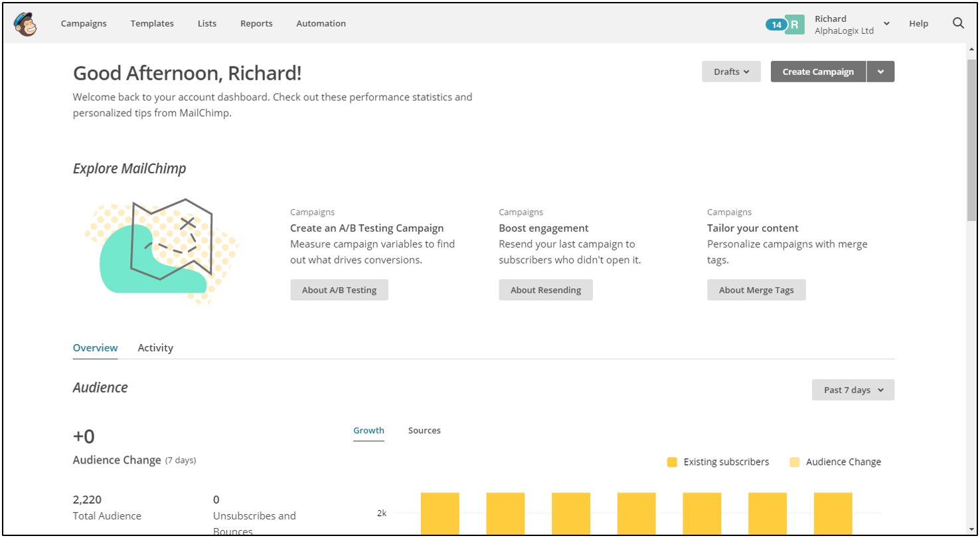980x538 pixels.
Task: Click the green R avatar icon
Action: coord(795,25)
